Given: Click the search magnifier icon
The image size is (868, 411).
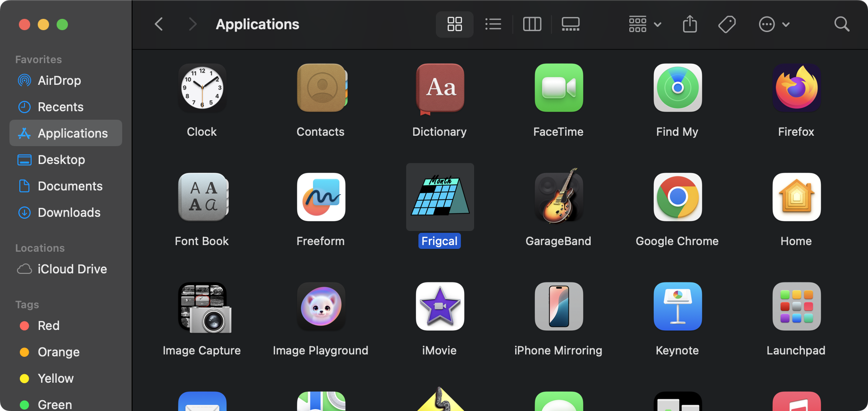Looking at the screenshot, I should coord(842,24).
